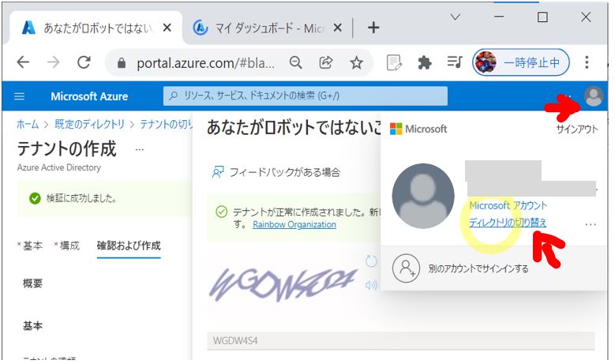Click the add account person icon
Screen dimensions: 615x364
(406, 268)
